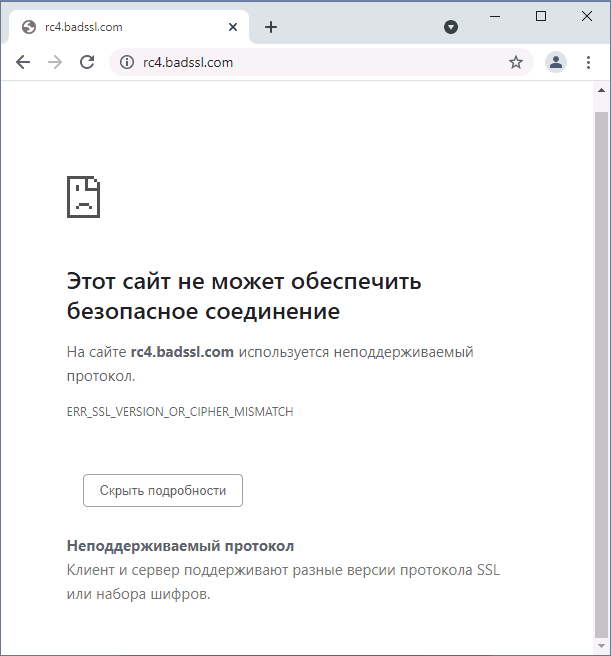Click the scroll up arrow of the scrollbar
611x656 pixels.
[601, 90]
